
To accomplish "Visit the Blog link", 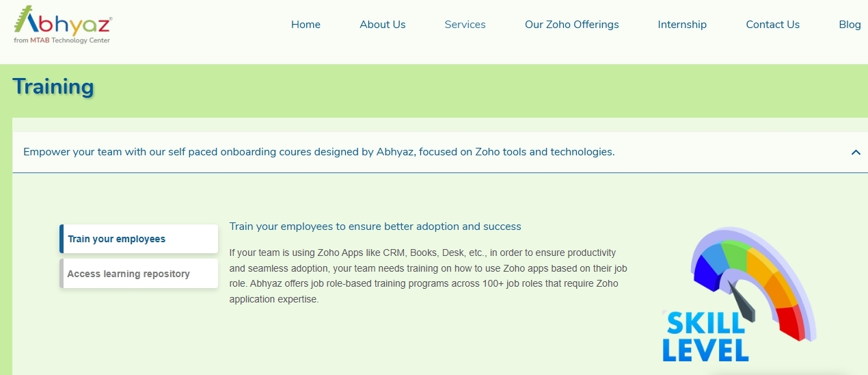I will click(850, 25).
